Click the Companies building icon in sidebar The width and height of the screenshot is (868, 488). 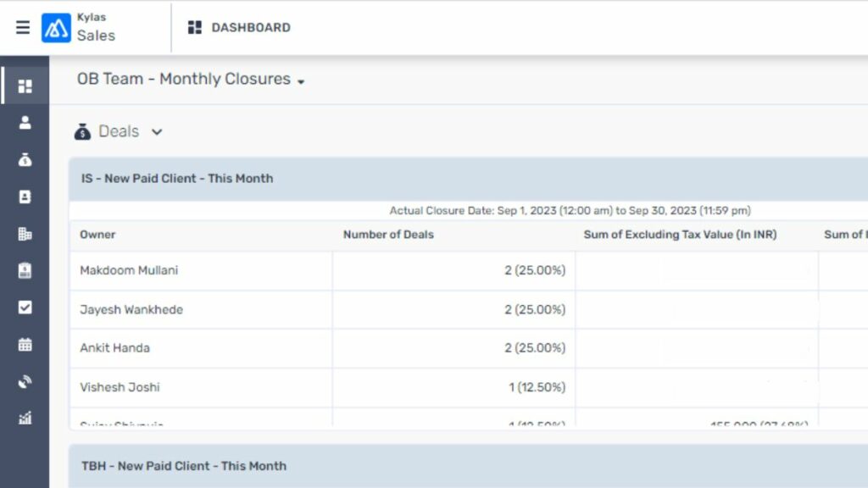(25, 233)
